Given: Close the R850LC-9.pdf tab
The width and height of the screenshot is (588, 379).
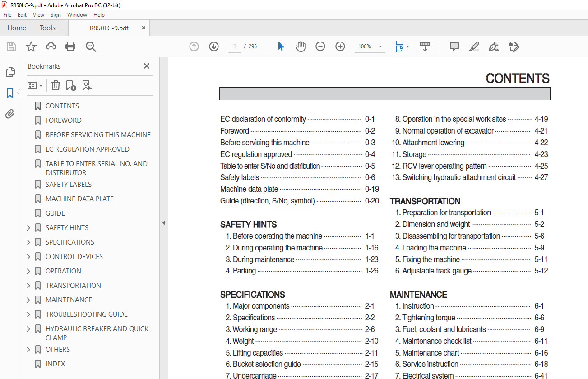Looking at the screenshot, I should click(144, 28).
